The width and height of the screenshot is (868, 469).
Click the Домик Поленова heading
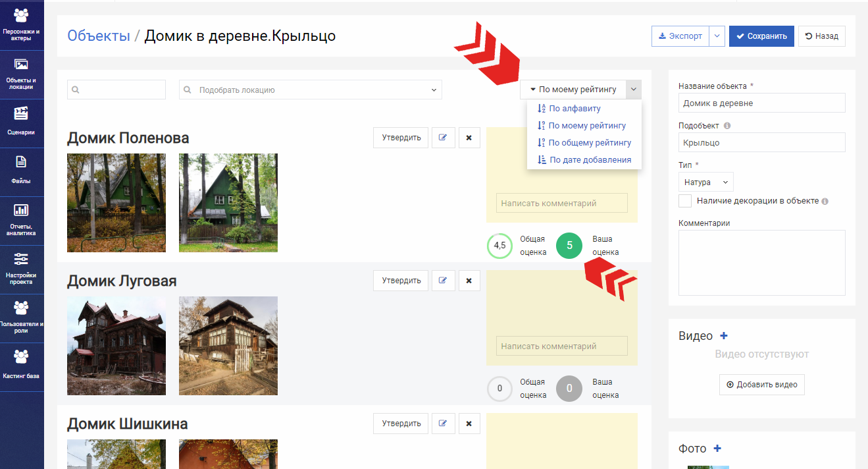(x=128, y=138)
